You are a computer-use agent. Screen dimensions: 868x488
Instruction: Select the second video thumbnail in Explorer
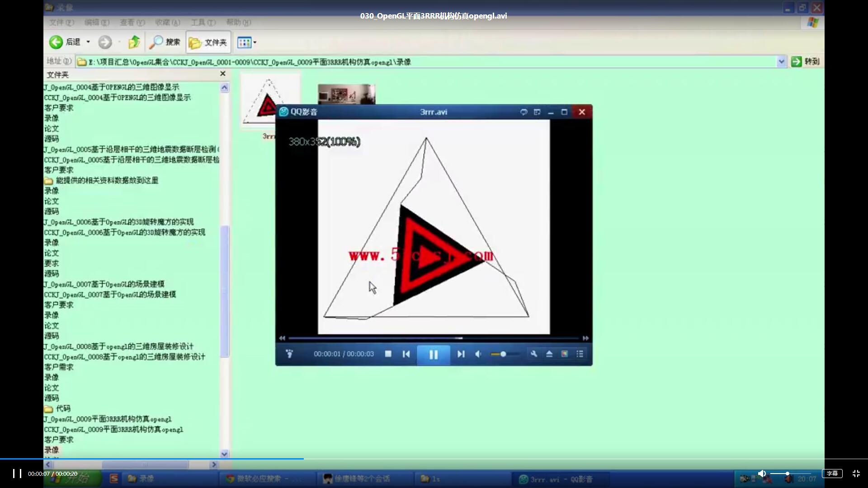pyautogui.click(x=346, y=94)
